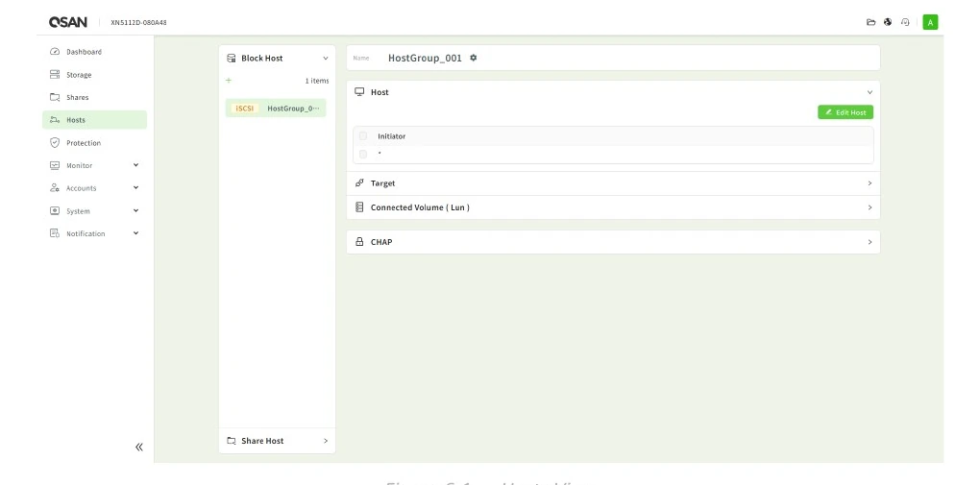Click the HostGroup_001 name text
The height and width of the screenshot is (485, 980).
coord(425,59)
